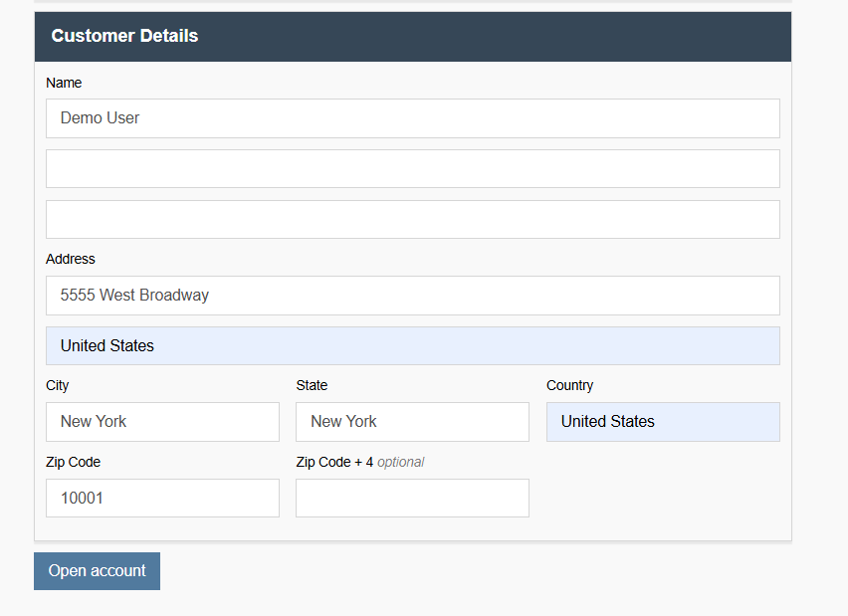Screen dimensions: 848x616
Task: Click the Country field showing United States
Action: coord(663,422)
